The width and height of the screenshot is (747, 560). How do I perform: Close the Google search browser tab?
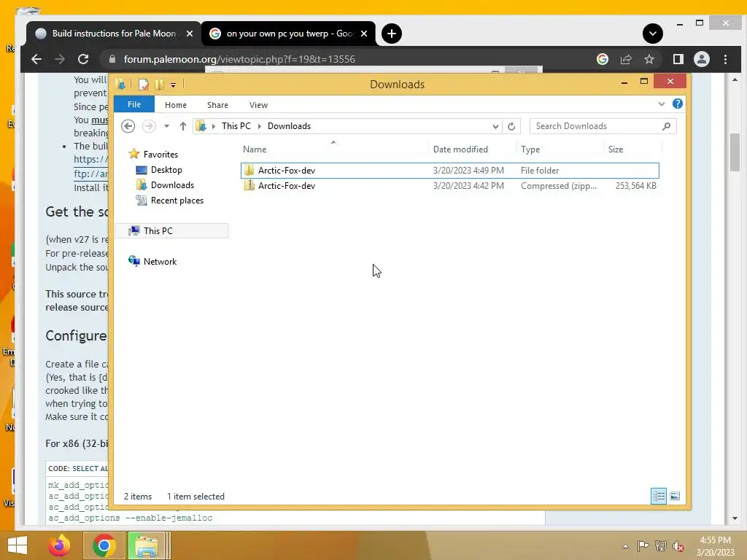tap(364, 34)
